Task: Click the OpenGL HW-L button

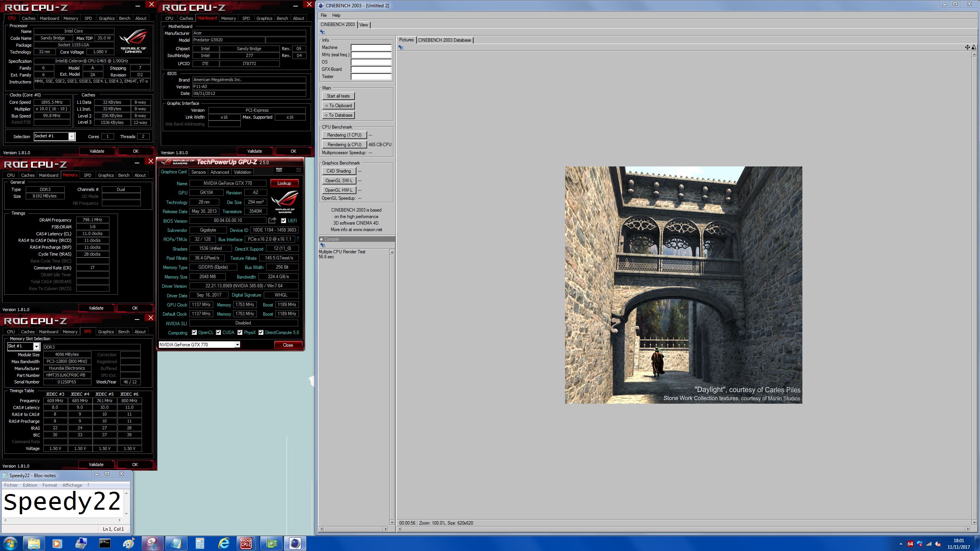Action: pyautogui.click(x=339, y=190)
